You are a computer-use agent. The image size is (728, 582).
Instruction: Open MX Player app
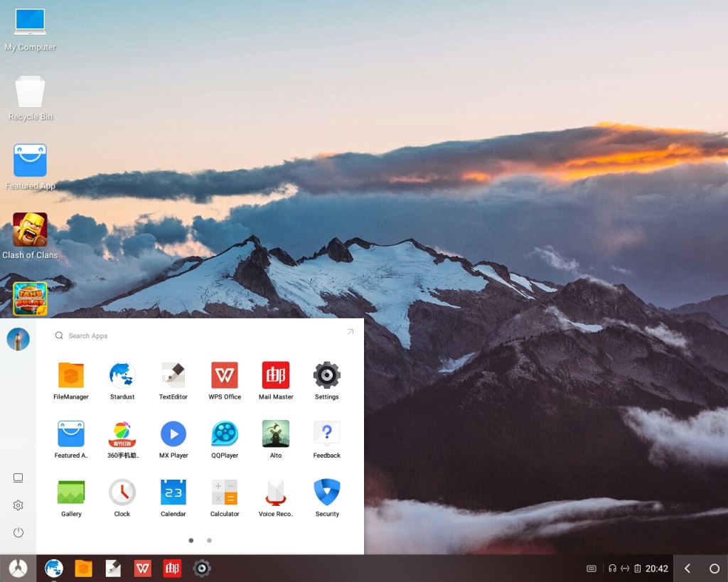(x=173, y=438)
